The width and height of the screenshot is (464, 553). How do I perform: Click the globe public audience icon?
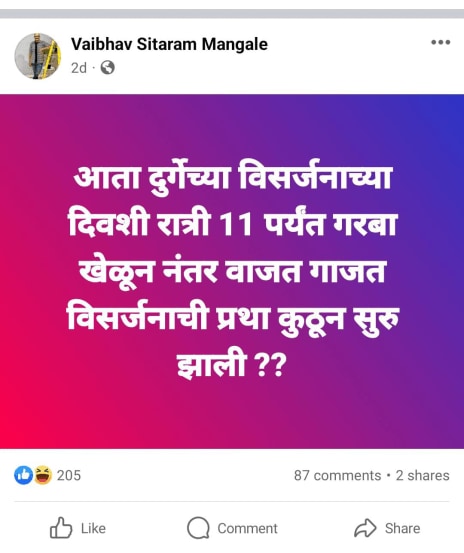pyautogui.click(x=108, y=67)
